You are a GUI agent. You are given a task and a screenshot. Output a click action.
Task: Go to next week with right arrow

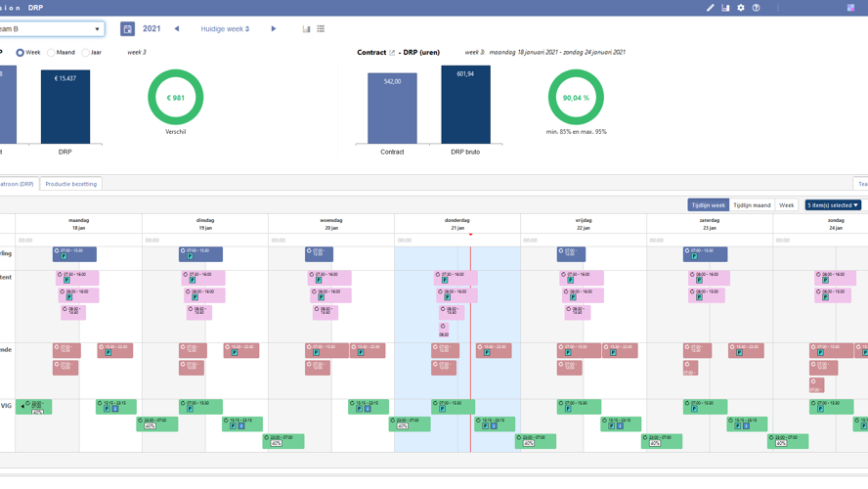(x=274, y=28)
